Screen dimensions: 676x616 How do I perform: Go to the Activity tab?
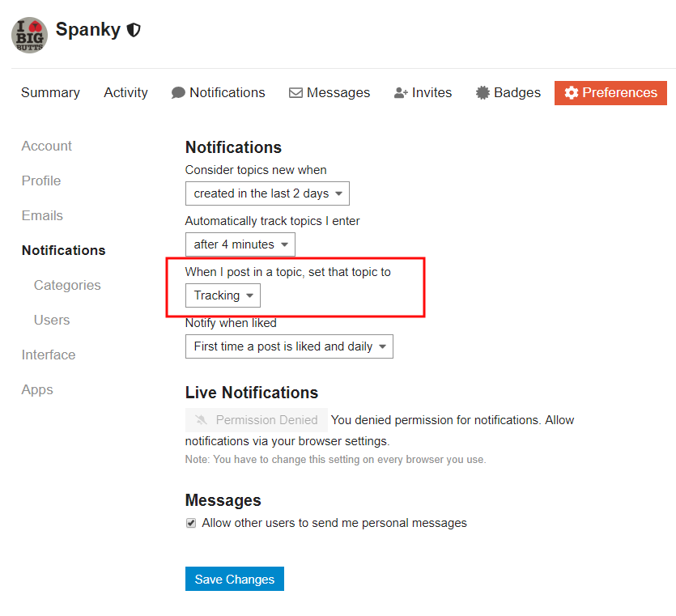(125, 93)
